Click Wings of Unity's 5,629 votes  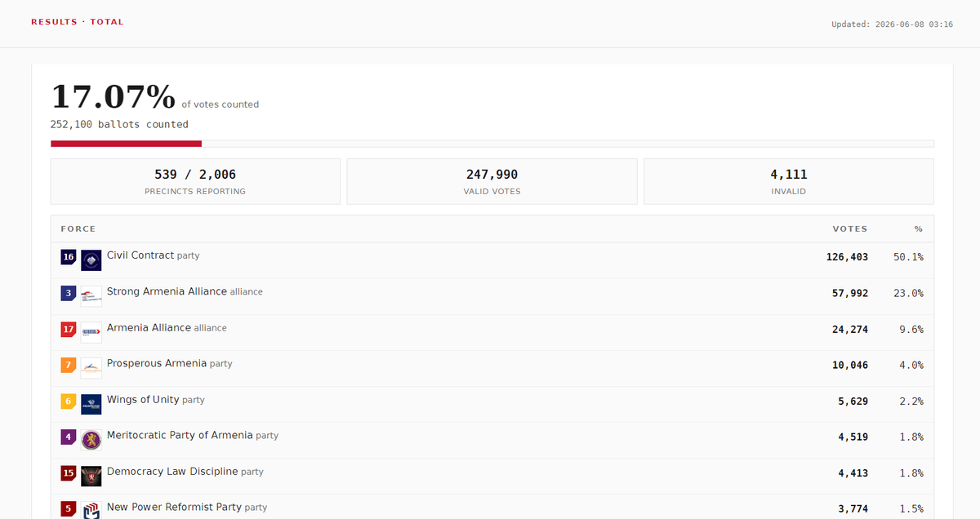[x=853, y=401]
